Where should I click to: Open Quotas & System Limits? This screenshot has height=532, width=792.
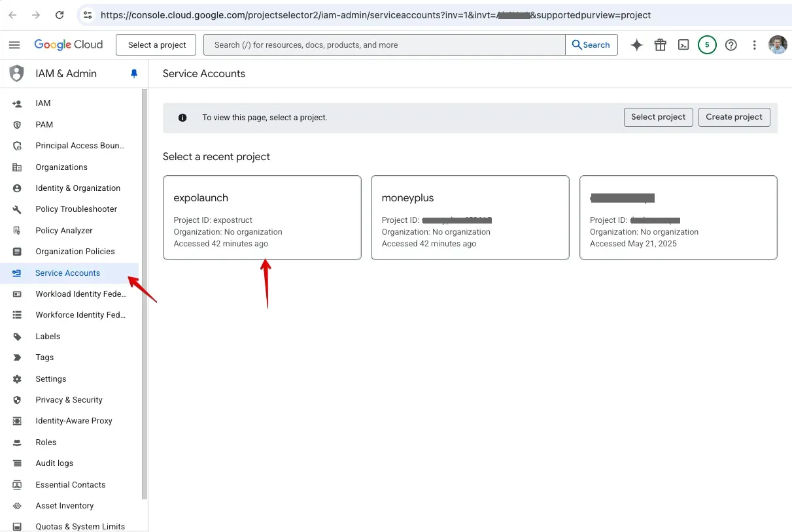click(x=69, y=527)
